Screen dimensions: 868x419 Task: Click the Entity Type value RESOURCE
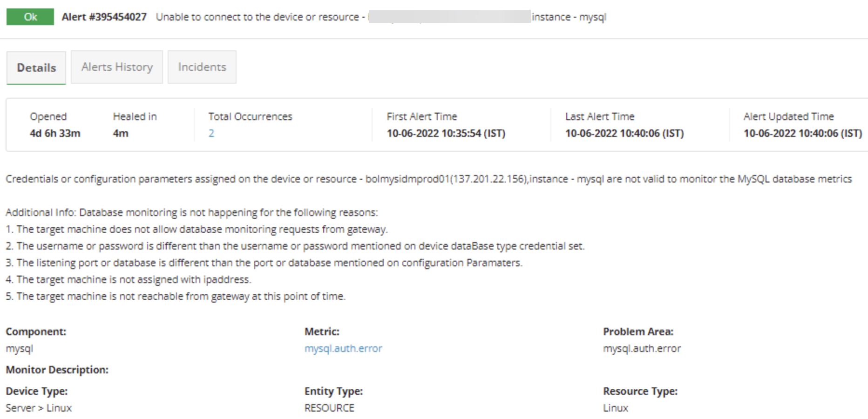(x=329, y=408)
